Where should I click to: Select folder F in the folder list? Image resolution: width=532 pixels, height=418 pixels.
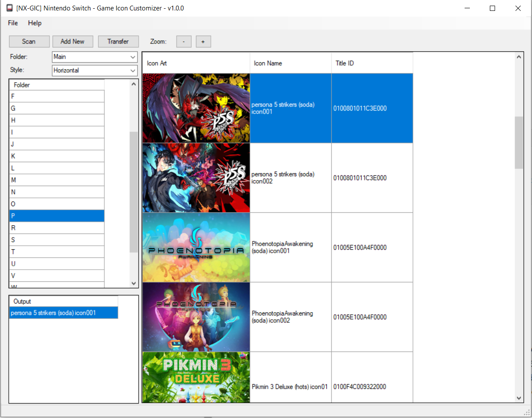(57, 96)
